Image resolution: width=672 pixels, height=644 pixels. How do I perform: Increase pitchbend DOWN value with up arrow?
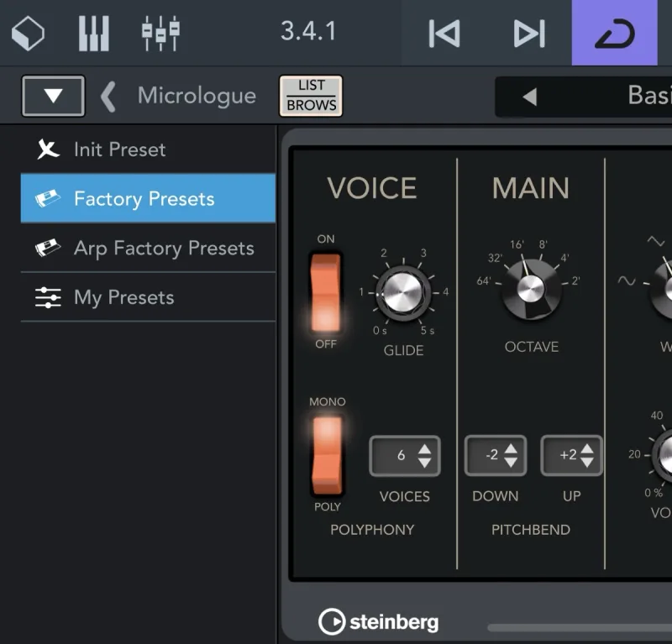tap(511, 448)
